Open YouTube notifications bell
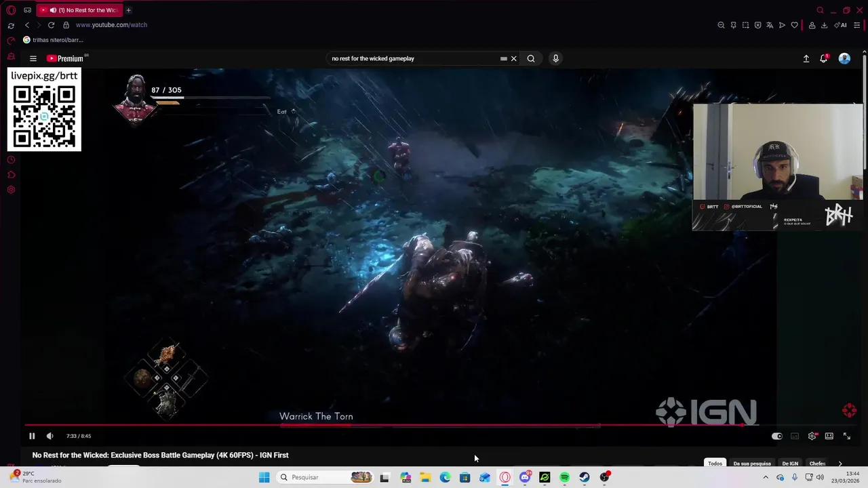Screen dimensions: 868x488 (x=824, y=58)
